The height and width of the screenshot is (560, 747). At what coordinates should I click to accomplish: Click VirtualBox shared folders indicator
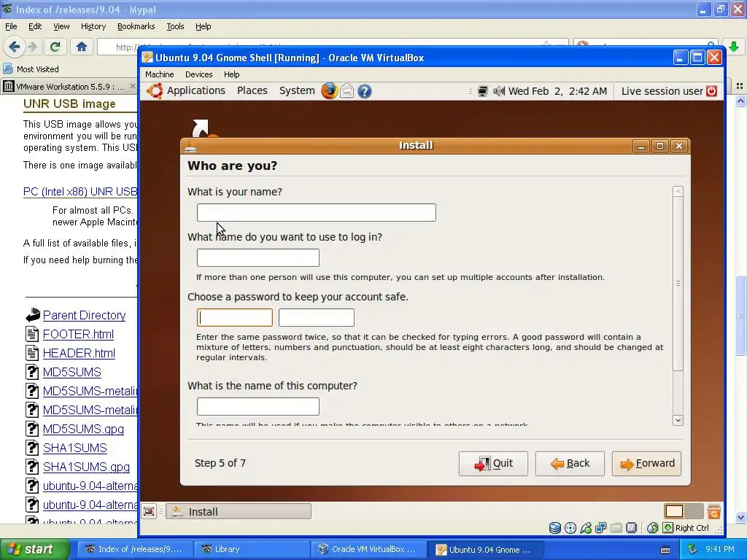coord(616,528)
